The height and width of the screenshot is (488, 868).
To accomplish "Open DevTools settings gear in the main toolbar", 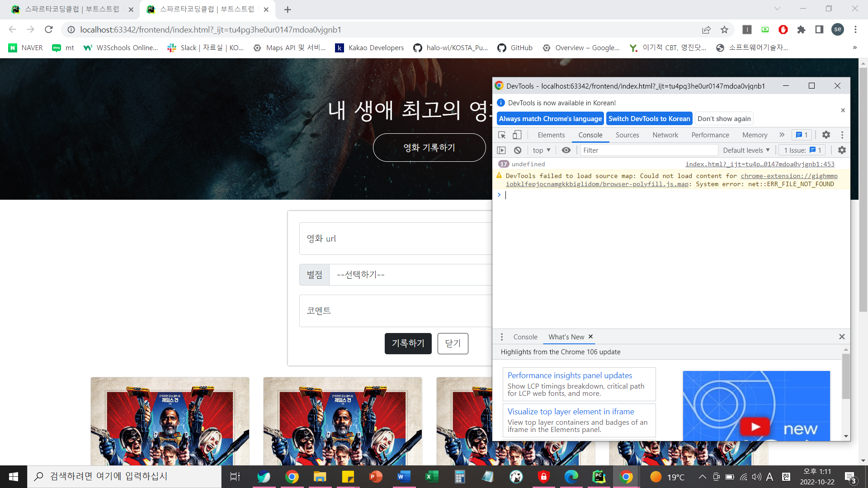I will 826,135.
